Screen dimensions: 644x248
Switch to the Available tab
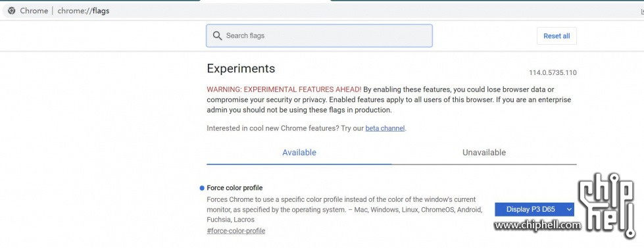click(x=299, y=153)
